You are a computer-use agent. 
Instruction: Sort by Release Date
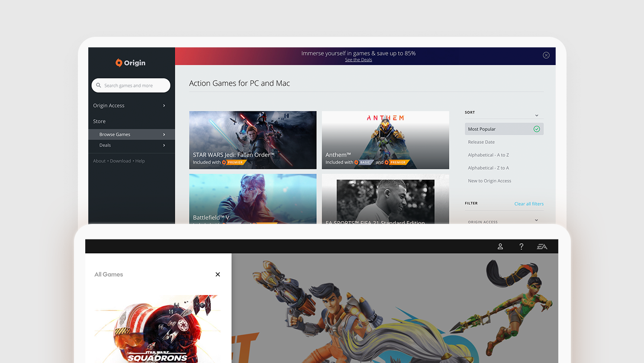[x=481, y=142]
